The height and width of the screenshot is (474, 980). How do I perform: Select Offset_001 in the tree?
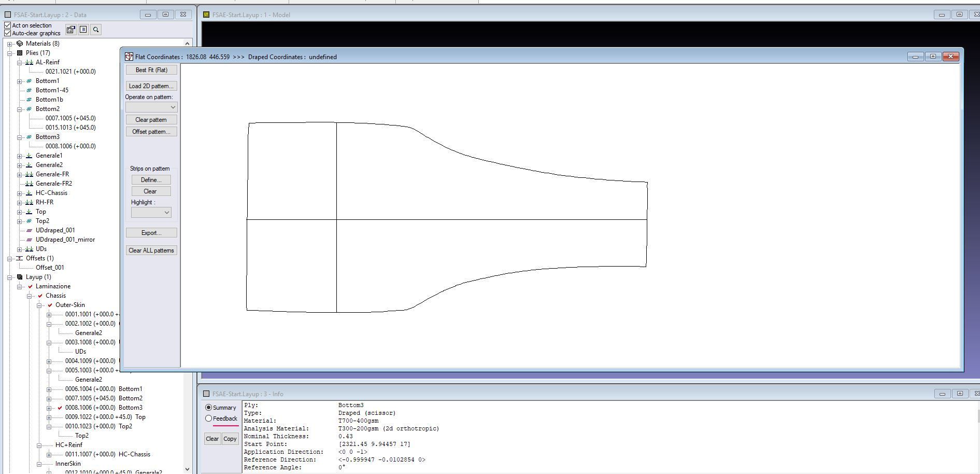tap(50, 268)
